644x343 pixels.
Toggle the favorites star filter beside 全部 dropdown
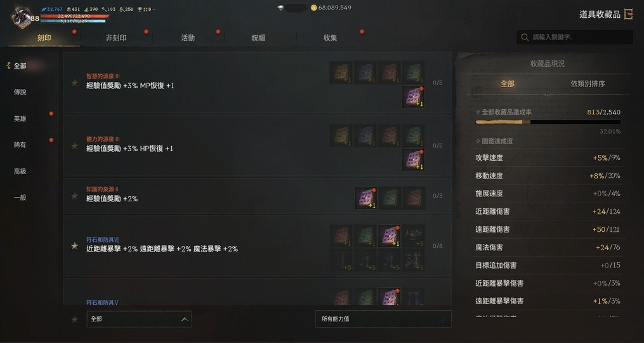coord(75,319)
